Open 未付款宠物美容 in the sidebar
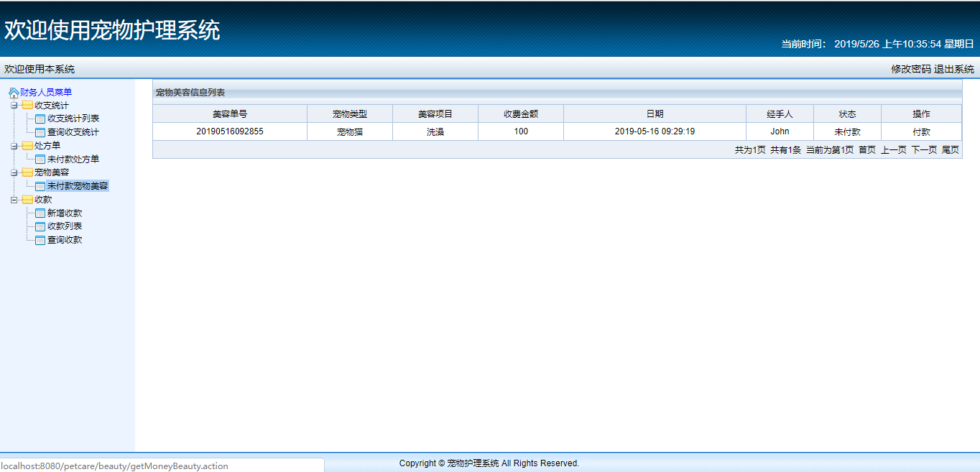Screen dimensions: 980x472 pos(78,186)
